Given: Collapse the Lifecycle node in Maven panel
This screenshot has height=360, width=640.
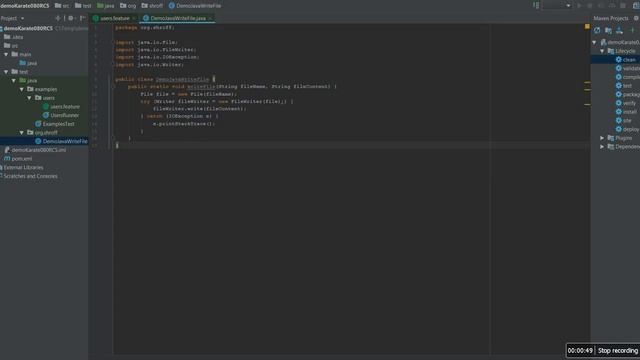Looking at the screenshot, I should click(602, 51).
